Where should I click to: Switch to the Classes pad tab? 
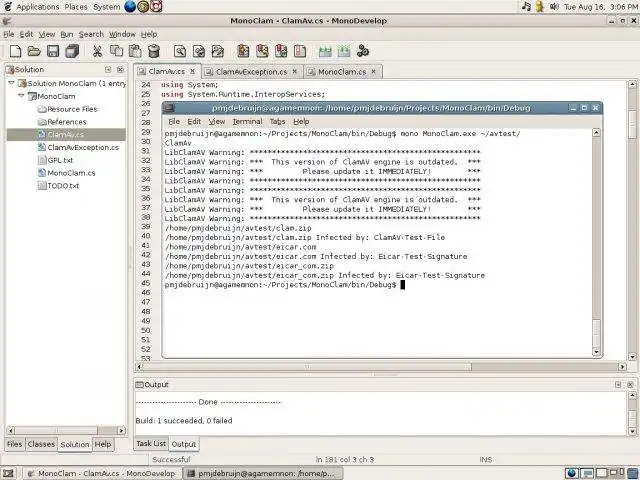click(41, 444)
